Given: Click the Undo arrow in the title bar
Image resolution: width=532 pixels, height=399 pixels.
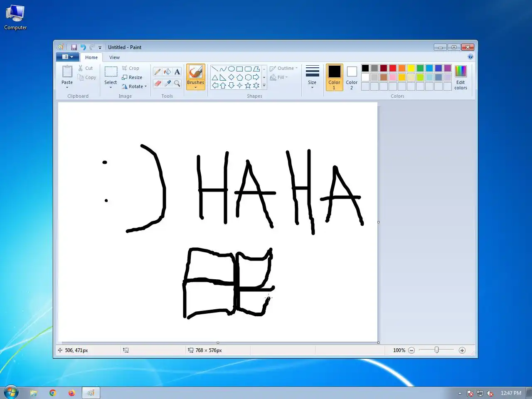Looking at the screenshot, I should point(83,47).
